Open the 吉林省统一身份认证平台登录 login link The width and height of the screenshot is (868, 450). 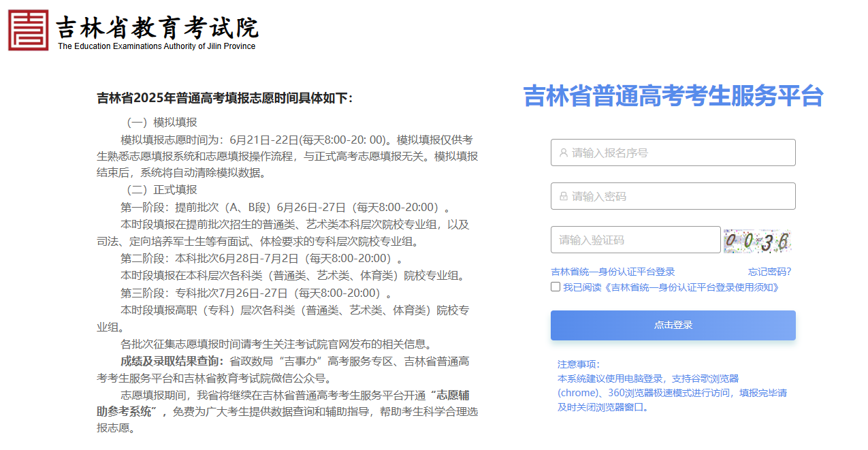pos(612,272)
